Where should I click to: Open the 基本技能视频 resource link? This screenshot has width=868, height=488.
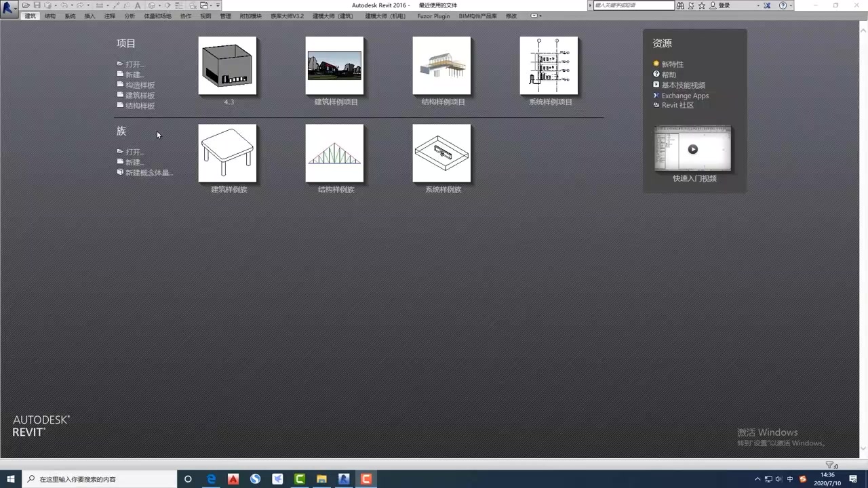(x=684, y=85)
